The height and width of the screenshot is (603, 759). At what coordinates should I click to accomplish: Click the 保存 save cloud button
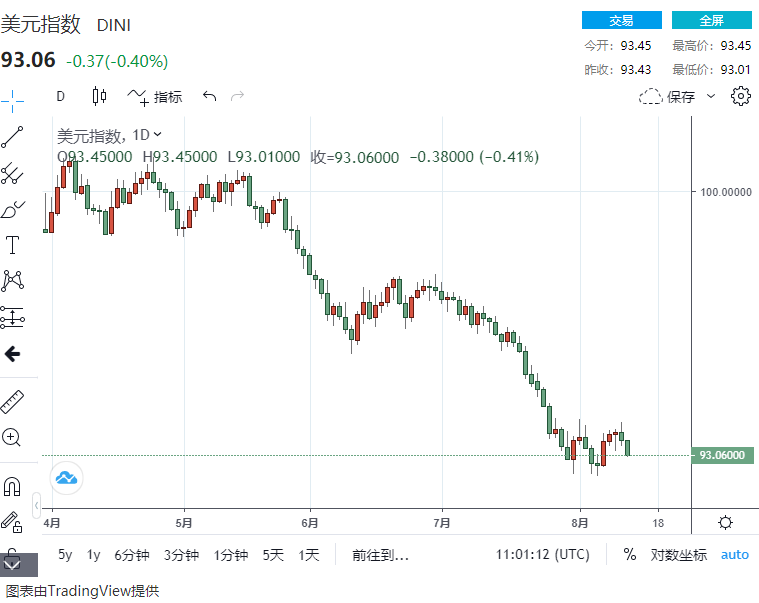(667, 96)
